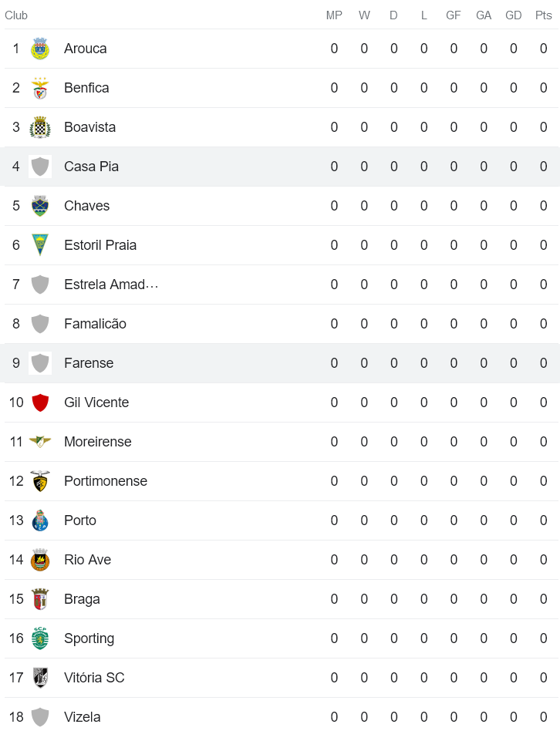Click the Sporting green crest icon
This screenshot has width=560, height=741.
click(40, 638)
